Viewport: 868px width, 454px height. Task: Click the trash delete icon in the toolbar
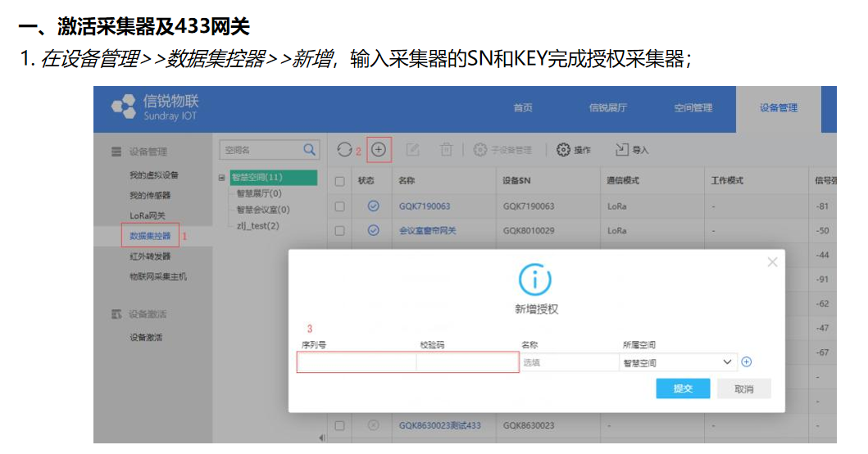click(446, 149)
